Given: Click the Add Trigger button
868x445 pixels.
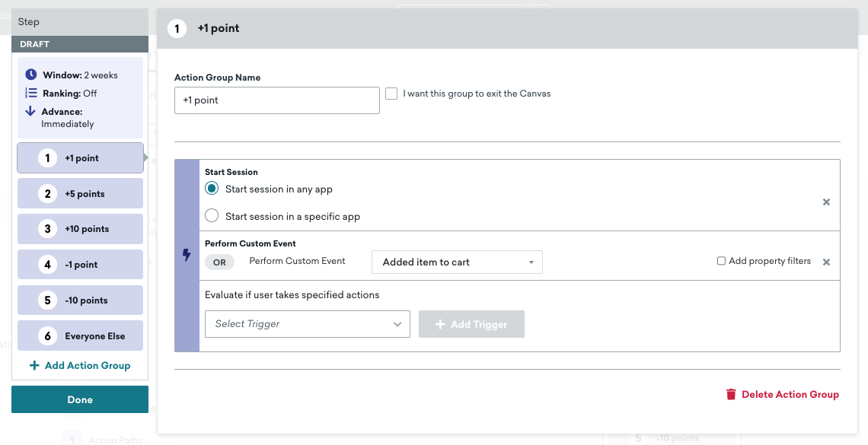Looking at the screenshot, I should (471, 324).
